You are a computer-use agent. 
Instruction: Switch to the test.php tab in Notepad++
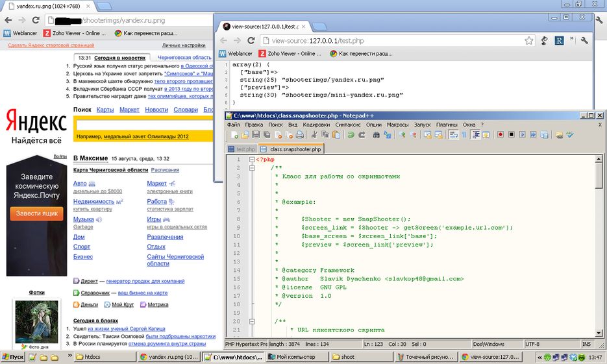click(241, 149)
